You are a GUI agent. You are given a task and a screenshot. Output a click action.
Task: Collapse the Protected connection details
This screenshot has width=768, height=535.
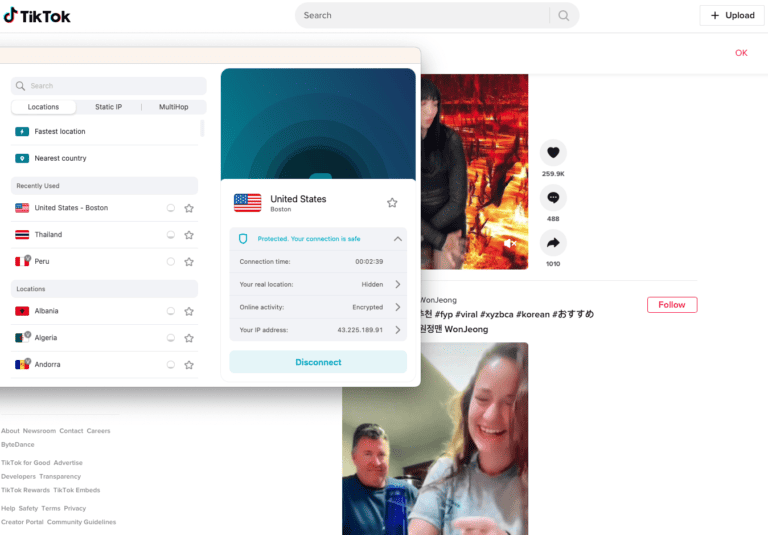pyautogui.click(x=398, y=239)
